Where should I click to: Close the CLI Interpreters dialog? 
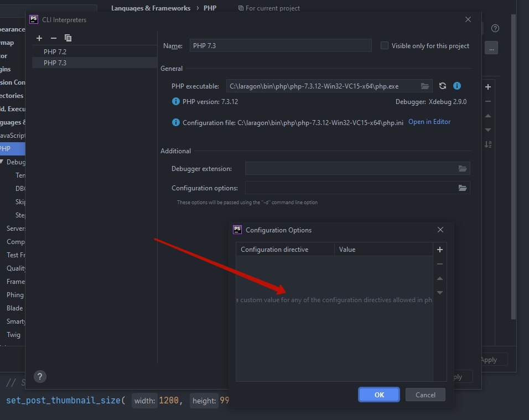pyautogui.click(x=468, y=19)
